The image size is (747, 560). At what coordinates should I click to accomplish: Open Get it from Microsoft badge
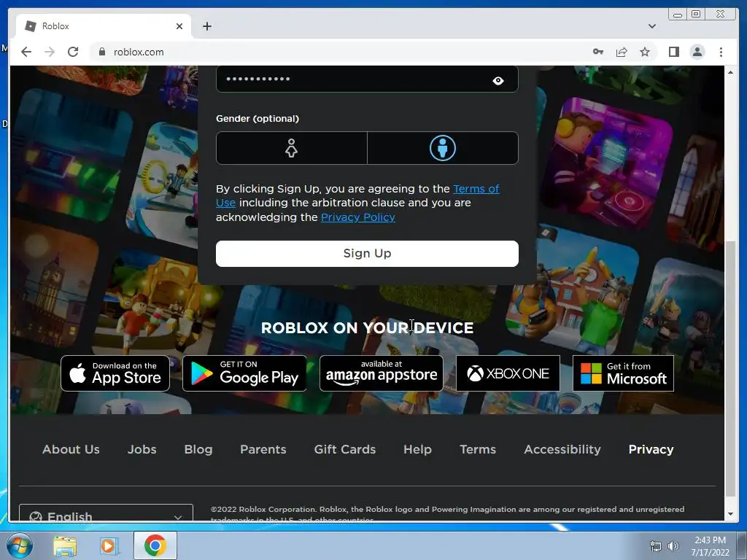tap(623, 373)
